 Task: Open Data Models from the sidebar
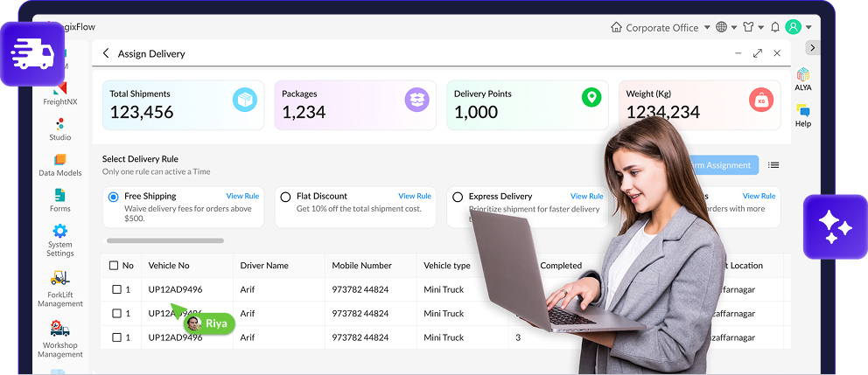click(x=59, y=164)
